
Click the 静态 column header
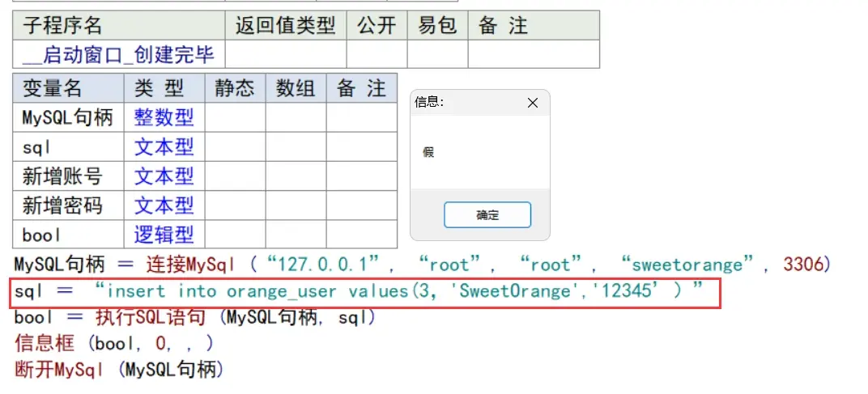click(236, 87)
